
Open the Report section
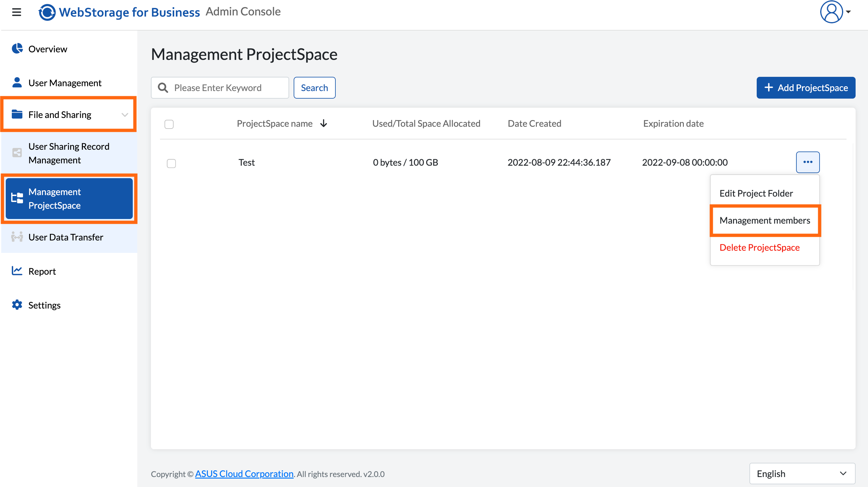42,271
